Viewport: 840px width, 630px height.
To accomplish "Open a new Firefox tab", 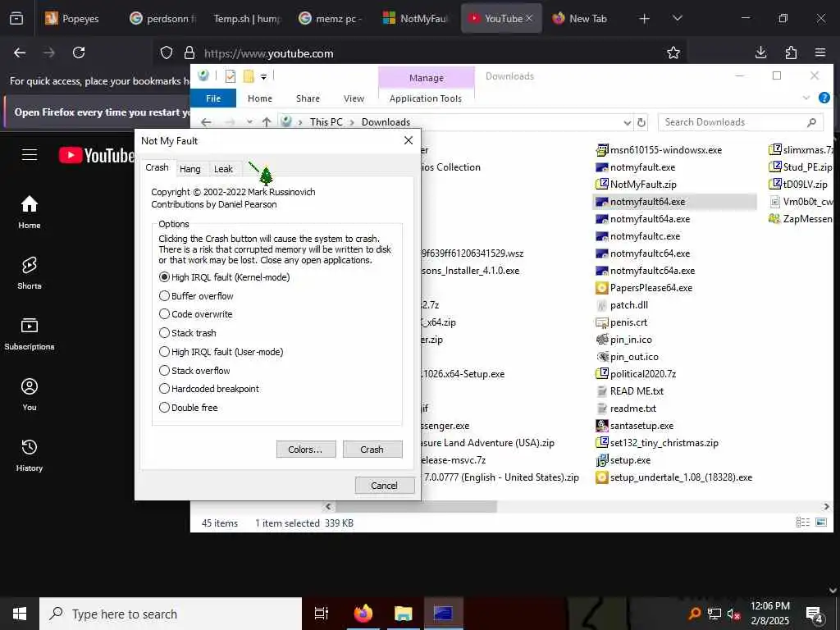I will tap(645, 19).
